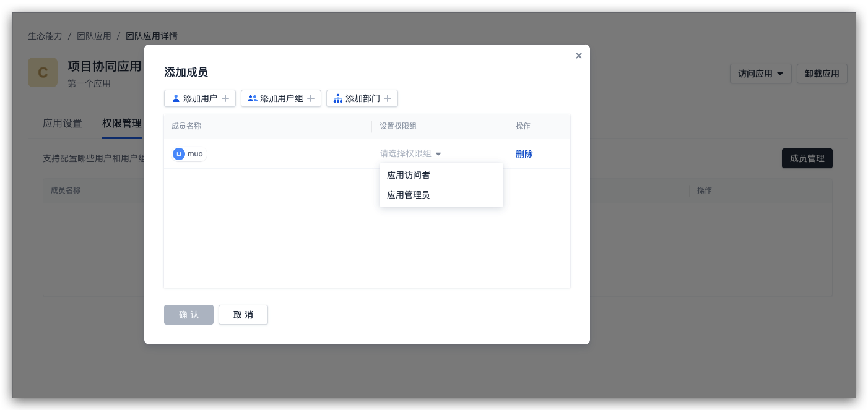This screenshot has width=868, height=410.
Task: Click the 添加成员 dialog title
Action: coord(186,72)
